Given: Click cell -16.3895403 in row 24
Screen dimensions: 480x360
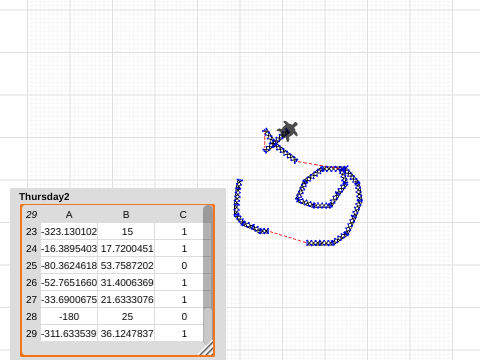Looking at the screenshot, I should (69, 249).
